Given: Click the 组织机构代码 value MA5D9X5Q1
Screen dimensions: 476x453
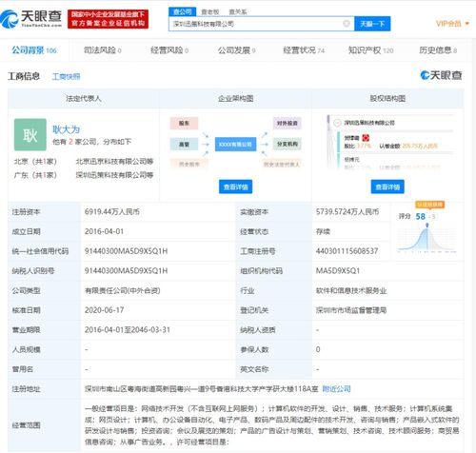Looking at the screenshot, I should coord(338,270).
